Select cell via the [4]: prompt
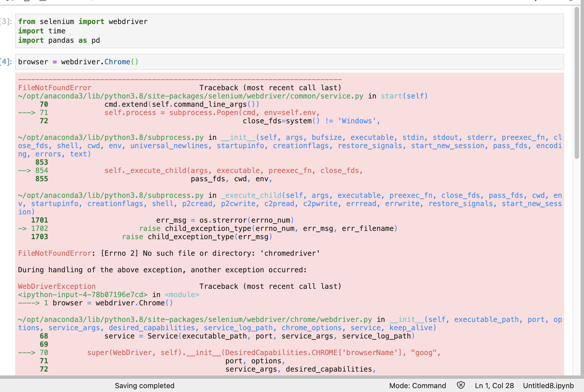 (6, 62)
